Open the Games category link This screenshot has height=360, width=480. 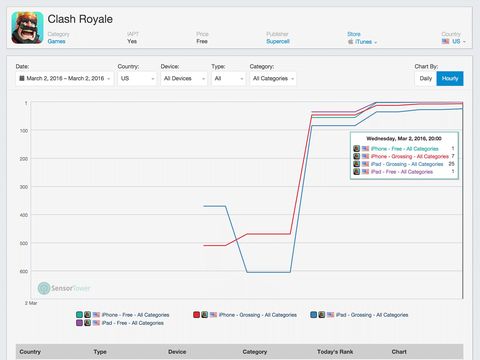pyautogui.click(x=57, y=41)
